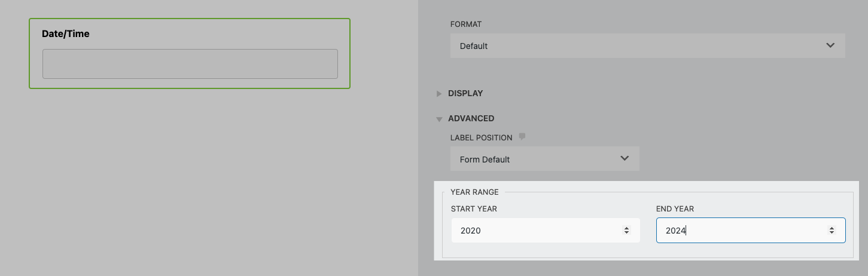
Task: Click the DISPLAY section heading text
Action: pos(465,94)
